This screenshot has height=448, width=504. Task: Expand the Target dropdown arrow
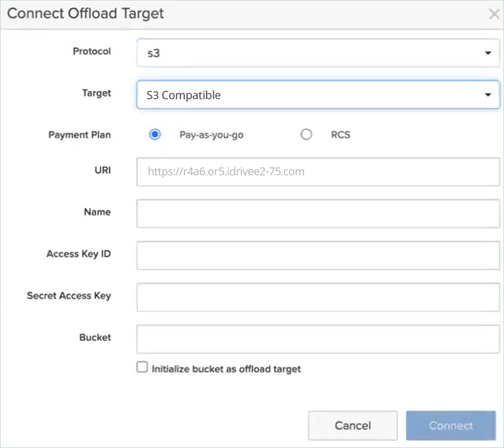pyautogui.click(x=488, y=95)
